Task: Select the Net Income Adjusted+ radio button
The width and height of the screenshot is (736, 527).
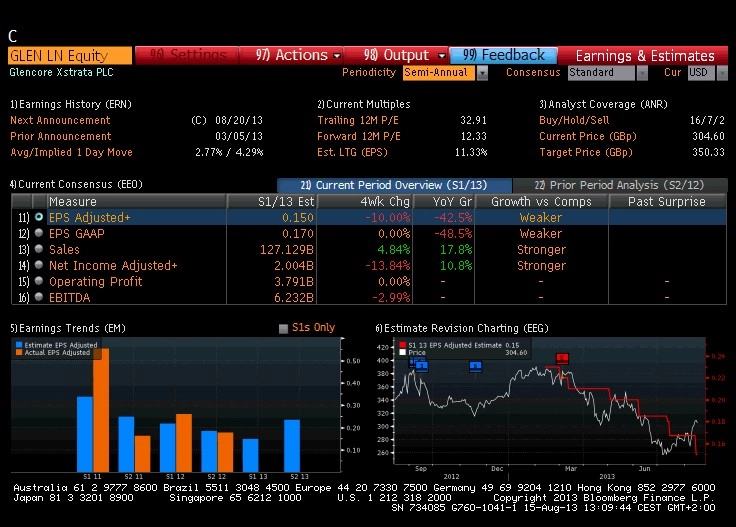Action: coord(39,265)
